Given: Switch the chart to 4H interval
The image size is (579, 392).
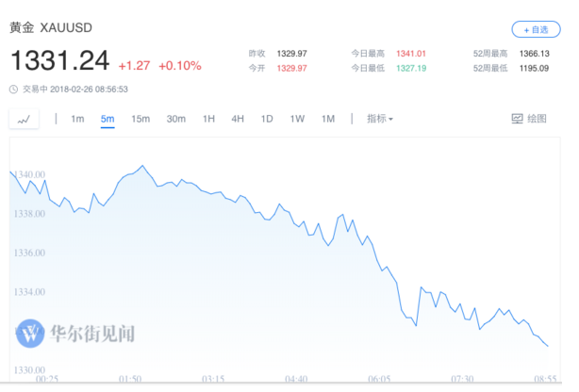Looking at the screenshot, I should coord(238,119).
